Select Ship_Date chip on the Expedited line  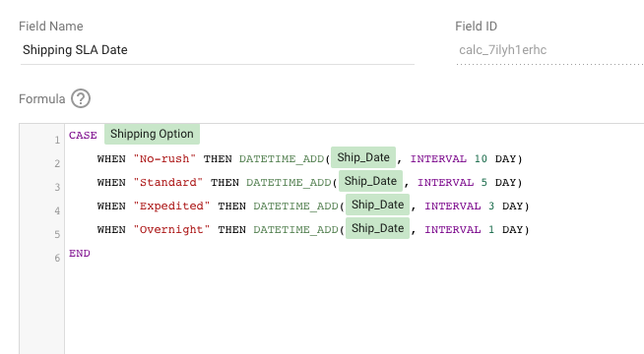377,205
